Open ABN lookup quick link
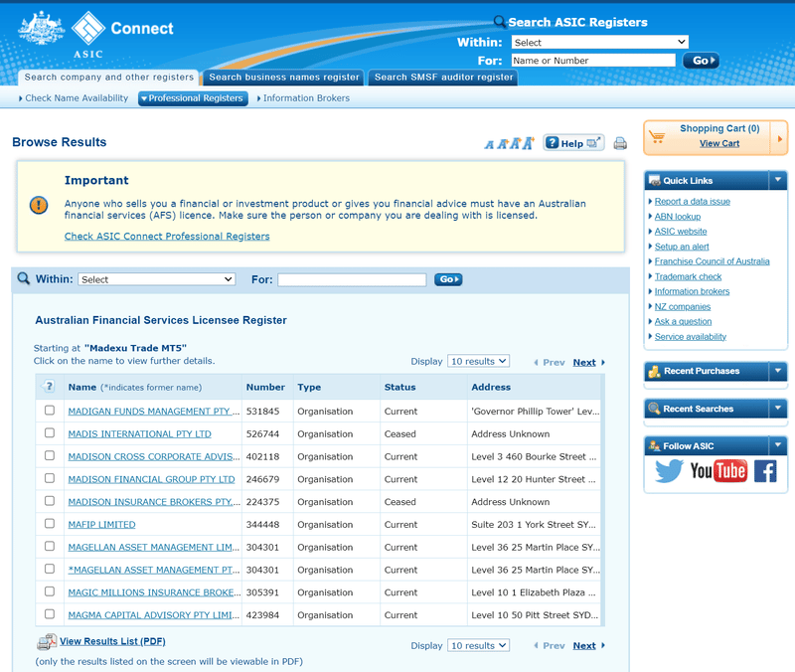The width and height of the screenshot is (795, 672). tap(678, 217)
